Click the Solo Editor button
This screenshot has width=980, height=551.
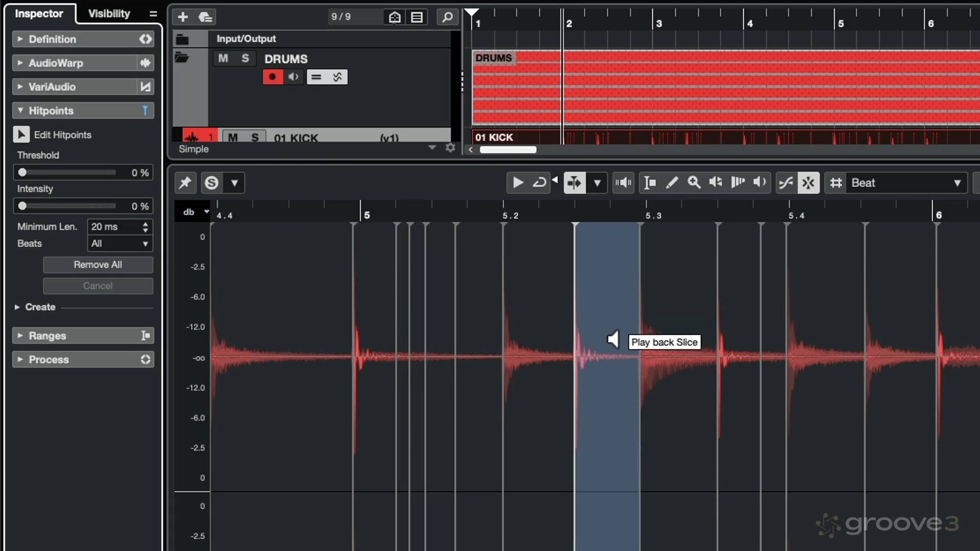211,183
